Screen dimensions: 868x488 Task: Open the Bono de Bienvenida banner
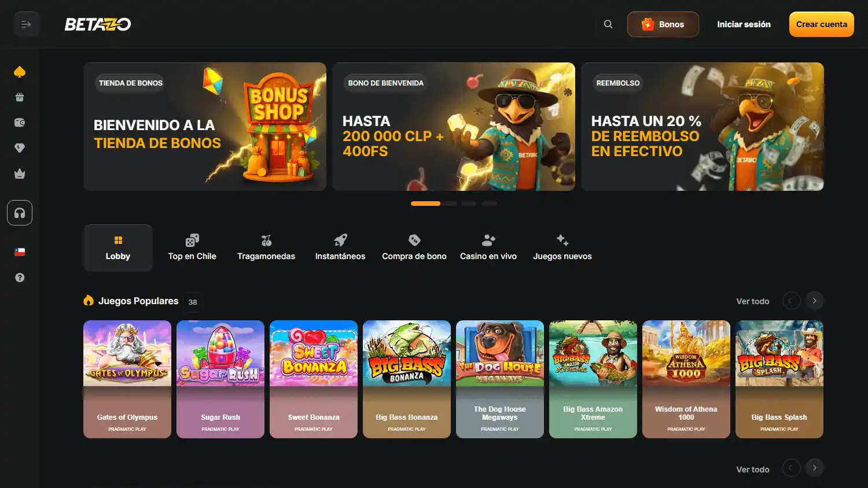[x=454, y=127]
